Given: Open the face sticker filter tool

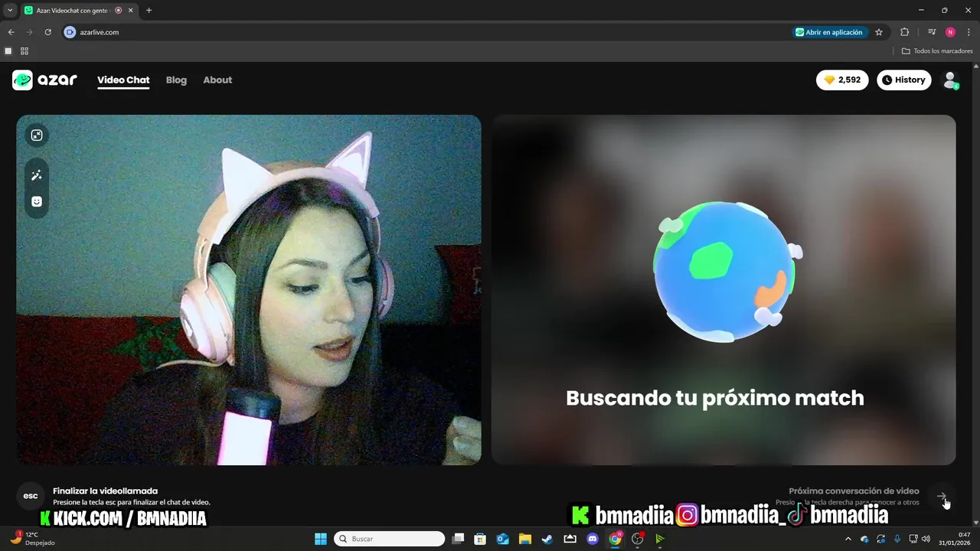Looking at the screenshot, I should 37,201.
